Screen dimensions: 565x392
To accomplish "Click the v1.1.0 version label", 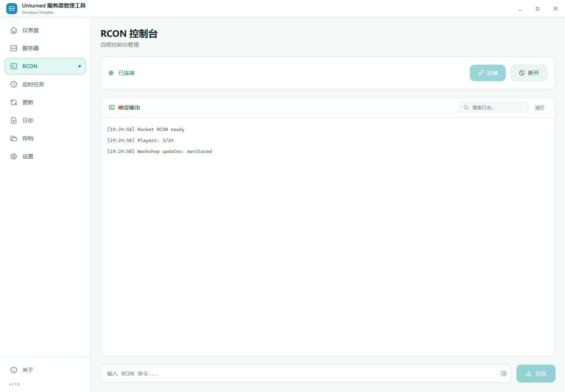I will 15,385.
